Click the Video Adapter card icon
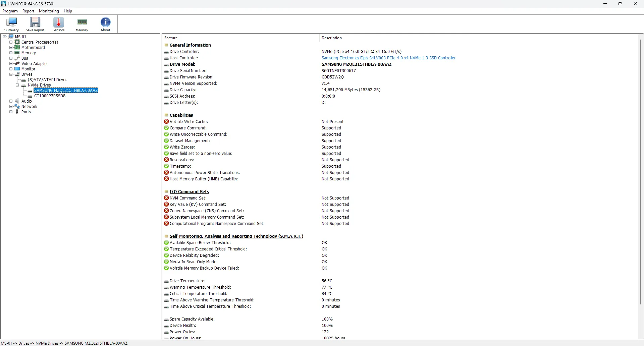This screenshot has width=644, height=346. [x=17, y=63]
